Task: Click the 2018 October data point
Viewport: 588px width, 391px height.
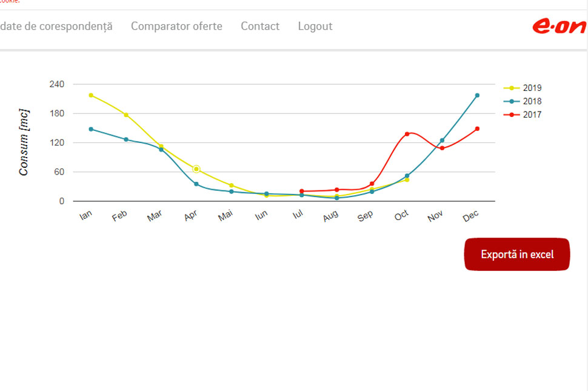Action: (407, 176)
